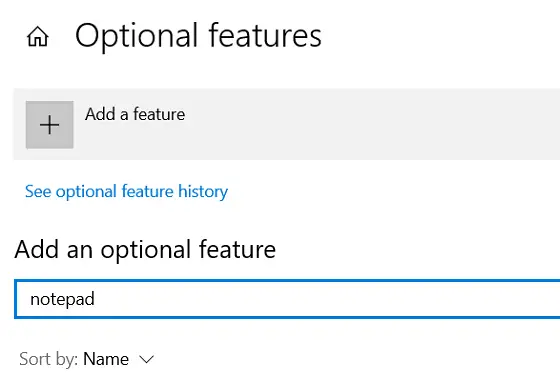Click the home button beside the page title
560x387 pixels.
click(x=38, y=36)
